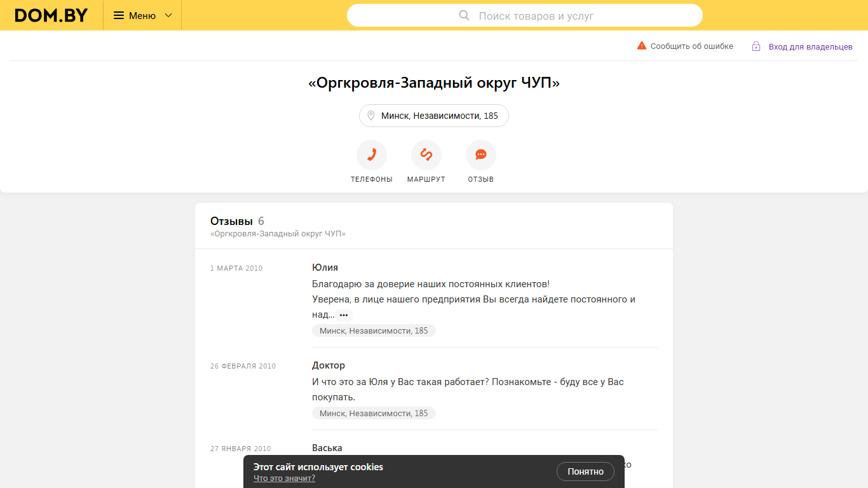Viewport: 868px width, 488px height.
Task: Click the date 26 февраля 2010
Action: [x=243, y=367]
